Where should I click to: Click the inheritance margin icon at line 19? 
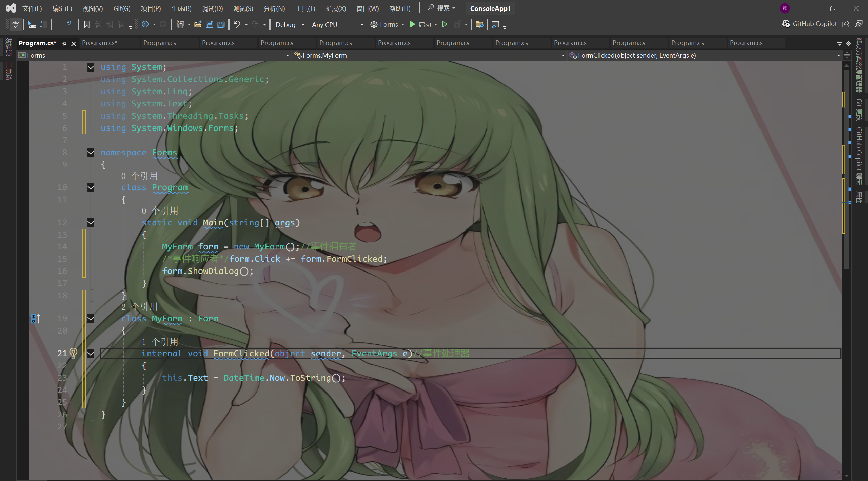(x=36, y=319)
